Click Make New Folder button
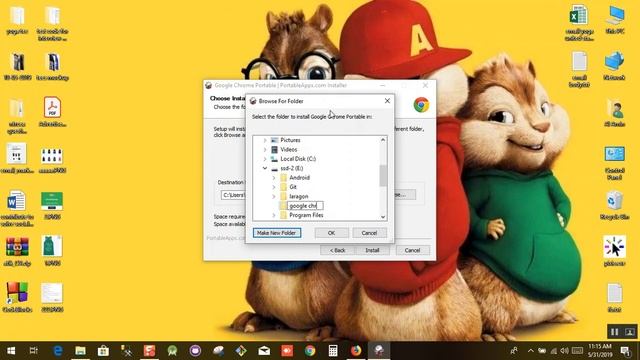Viewport: 640px width, 360px height. [277, 233]
